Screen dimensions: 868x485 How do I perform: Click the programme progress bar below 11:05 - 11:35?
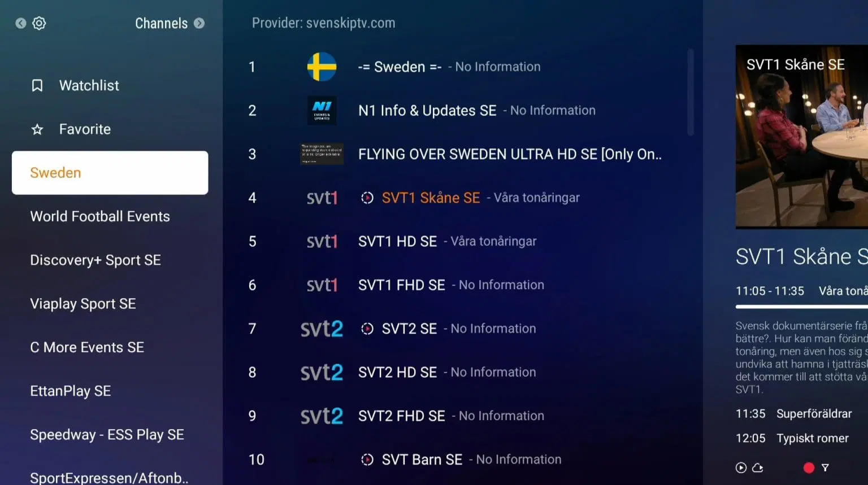point(802,307)
